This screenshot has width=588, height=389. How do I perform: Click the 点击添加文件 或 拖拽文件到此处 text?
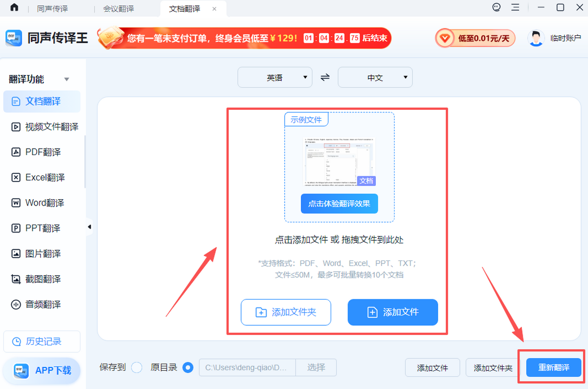339,240
